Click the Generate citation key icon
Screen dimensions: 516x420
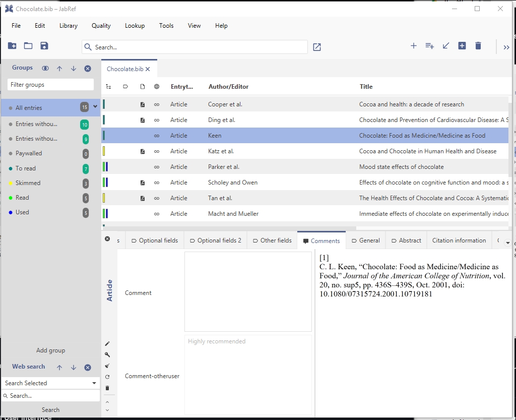[107, 354]
